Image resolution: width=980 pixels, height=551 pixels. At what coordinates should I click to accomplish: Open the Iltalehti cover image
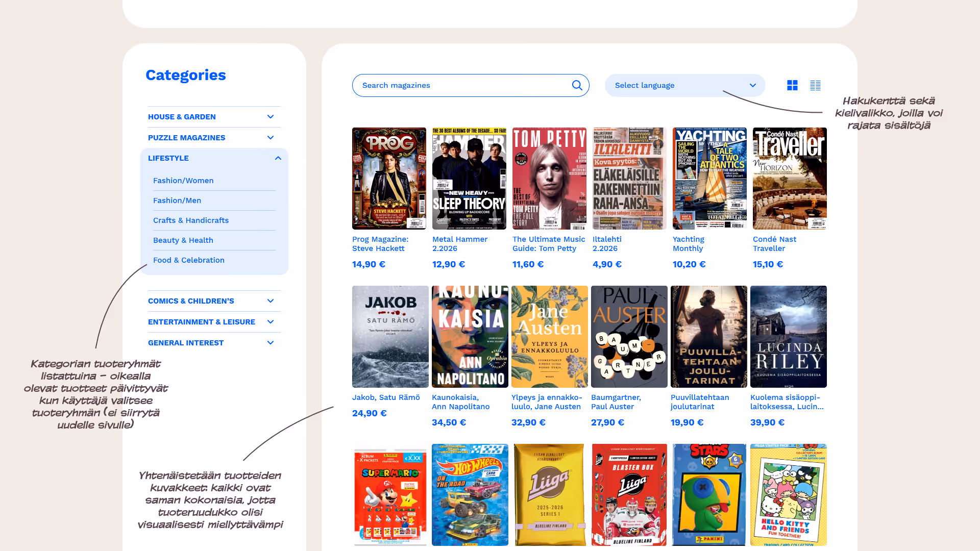[x=629, y=179]
